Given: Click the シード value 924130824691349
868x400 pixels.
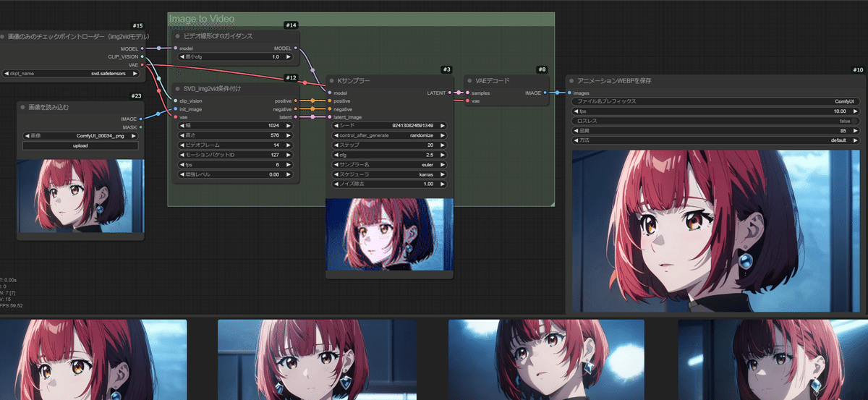Looking at the screenshot, I should pyautogui.click(x=413, y=125).
